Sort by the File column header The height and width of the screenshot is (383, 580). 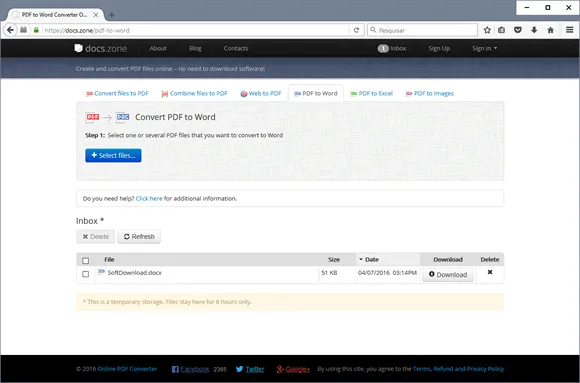(109, 259)
